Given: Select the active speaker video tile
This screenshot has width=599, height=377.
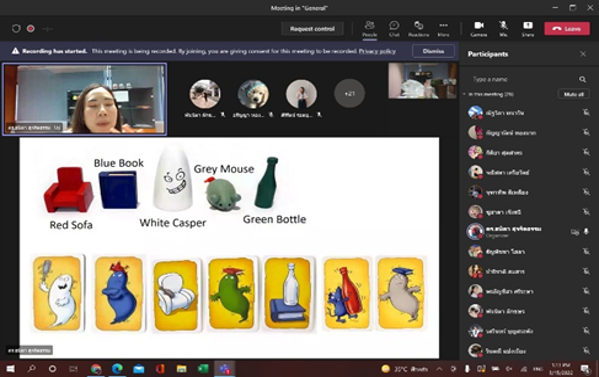Looking at the screenshot, I should tap(84, 99).
